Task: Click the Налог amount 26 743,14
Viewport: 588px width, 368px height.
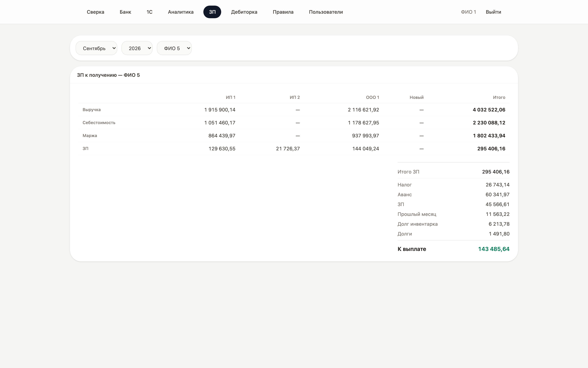Action: [x=498, y=185]
